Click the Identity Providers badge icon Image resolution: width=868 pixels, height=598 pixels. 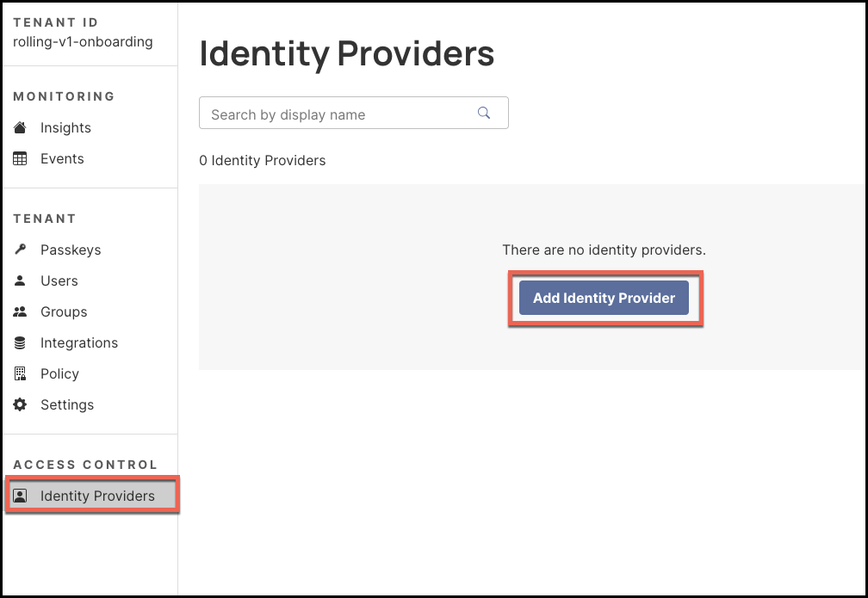pyautogui.click(x=21, y=496)
